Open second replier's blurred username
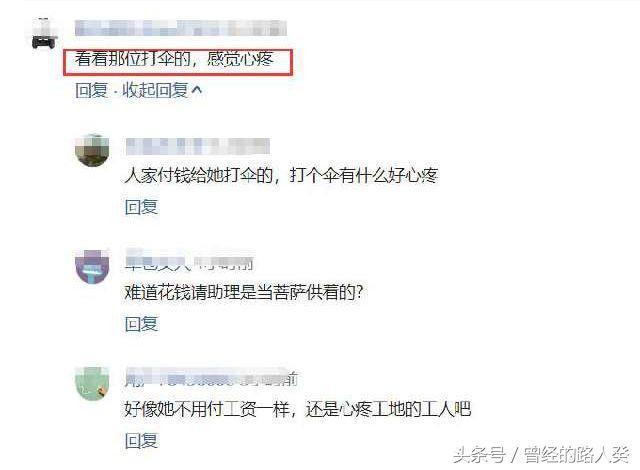The height and width of the screenshot is (470, 640). point(189,259)
